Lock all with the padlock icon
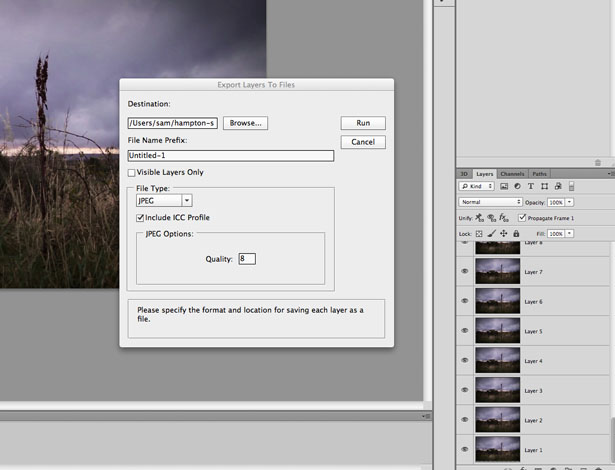The width and height of the screenshot is (615, 470). pyautogui.click(x=516, y=233)
